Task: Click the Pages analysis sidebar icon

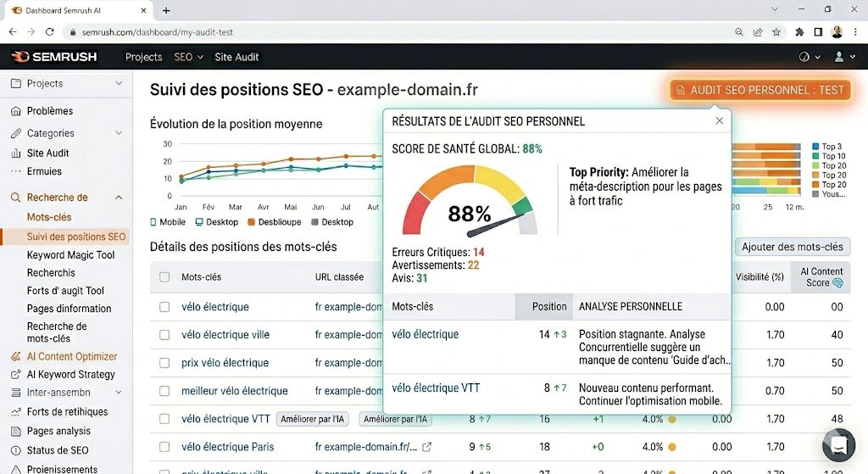Action: 16,432
